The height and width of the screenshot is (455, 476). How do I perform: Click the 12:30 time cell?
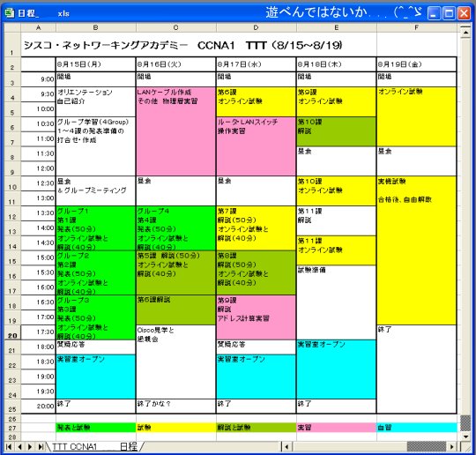[38, 183]
